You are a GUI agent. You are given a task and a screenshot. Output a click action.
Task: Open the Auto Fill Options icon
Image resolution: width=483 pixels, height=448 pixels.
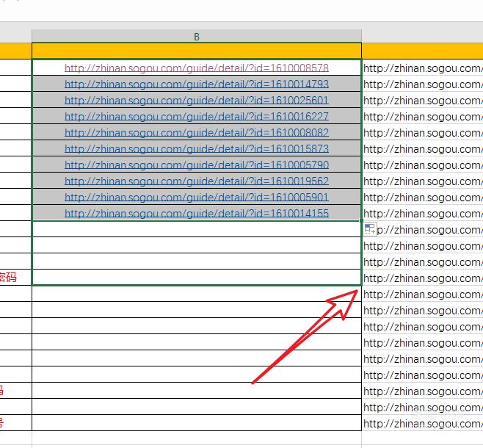coord(370,229)
